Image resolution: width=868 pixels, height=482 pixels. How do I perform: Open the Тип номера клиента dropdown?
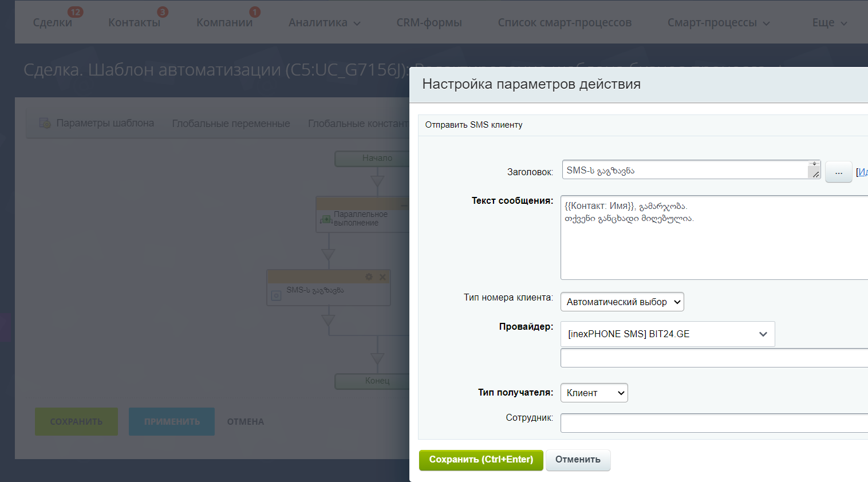click(x=622, y=302)
